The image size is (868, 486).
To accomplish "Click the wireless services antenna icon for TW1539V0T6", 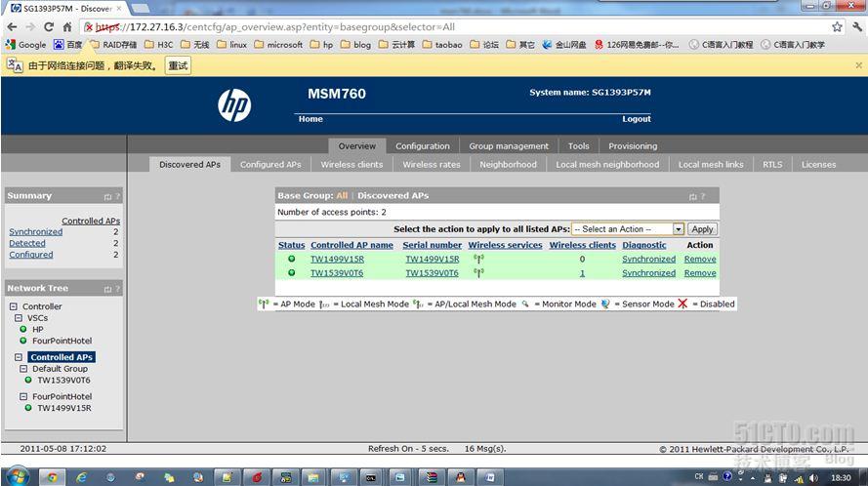I will click(x=478, y=272).
